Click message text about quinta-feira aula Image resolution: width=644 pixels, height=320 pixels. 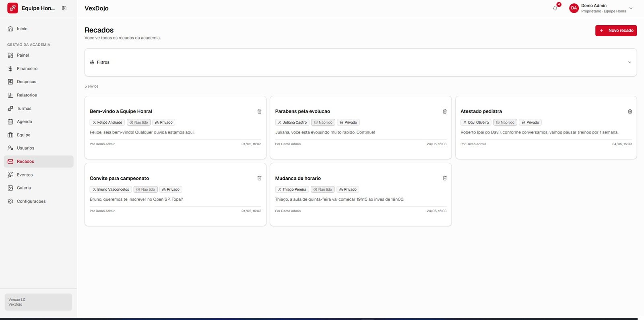(x=340, y=199)
